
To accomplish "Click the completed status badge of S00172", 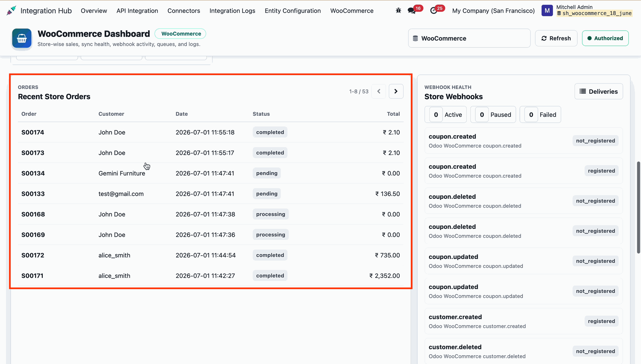I will click(270, 255).
